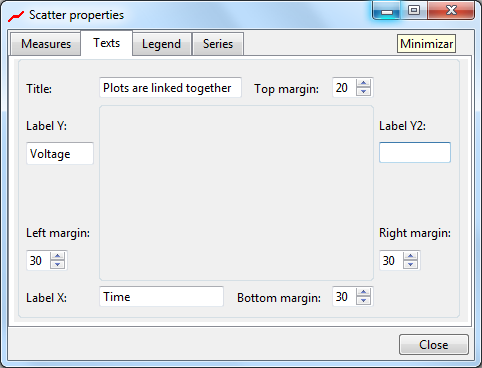Image resolution: width=482 pixels, height=368 pixels.
Task: Click the Label X field containing Time
Action: [161, 296]
